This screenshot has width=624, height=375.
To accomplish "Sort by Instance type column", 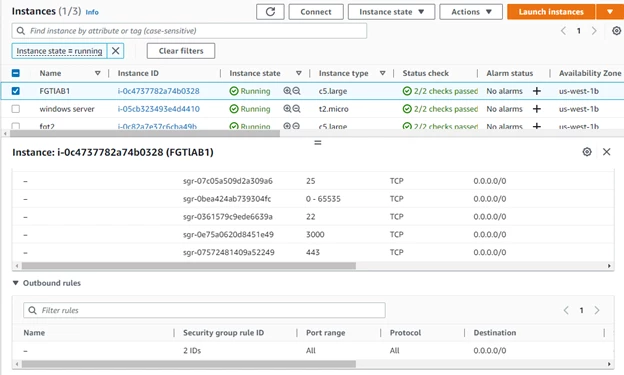I will (x=382, y=73).
